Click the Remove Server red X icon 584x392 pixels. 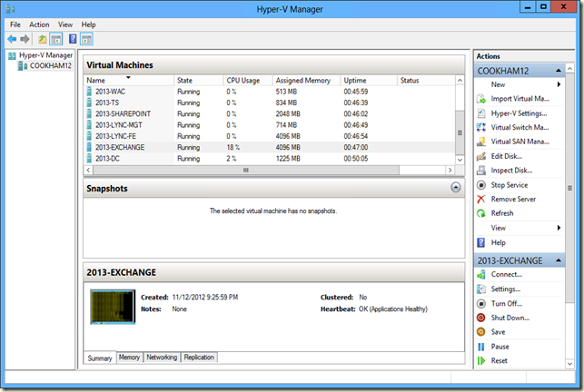(481, 199)
